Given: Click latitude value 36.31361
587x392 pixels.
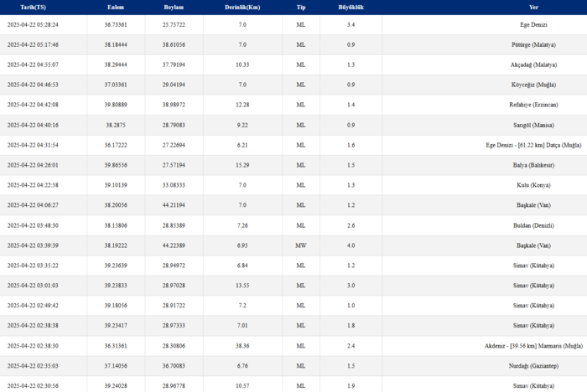Looking at the screenshot, I should click(116, 346).
